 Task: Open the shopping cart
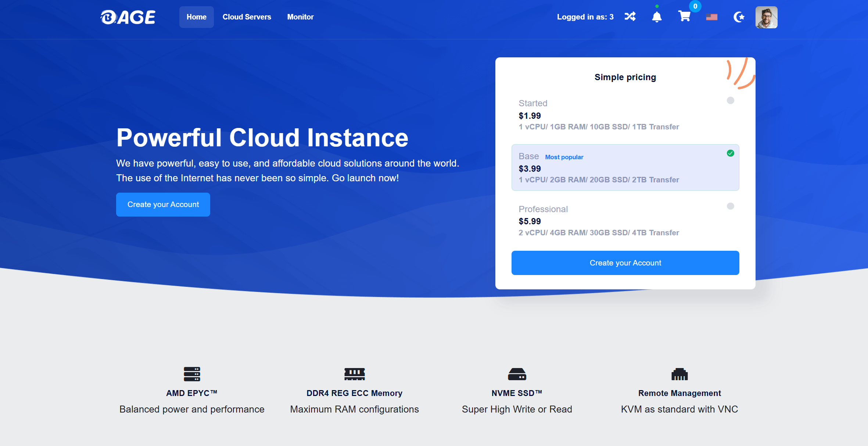tap(684, 17)
